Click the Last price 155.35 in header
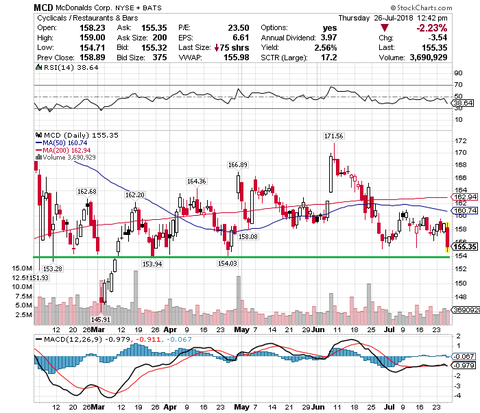The width and height of the screenshot is (480, 413). (x=434, y=48)
